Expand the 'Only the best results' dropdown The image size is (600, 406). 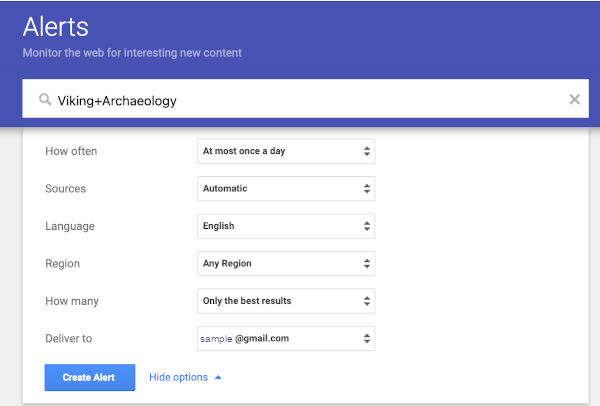(x=286, y=300)
